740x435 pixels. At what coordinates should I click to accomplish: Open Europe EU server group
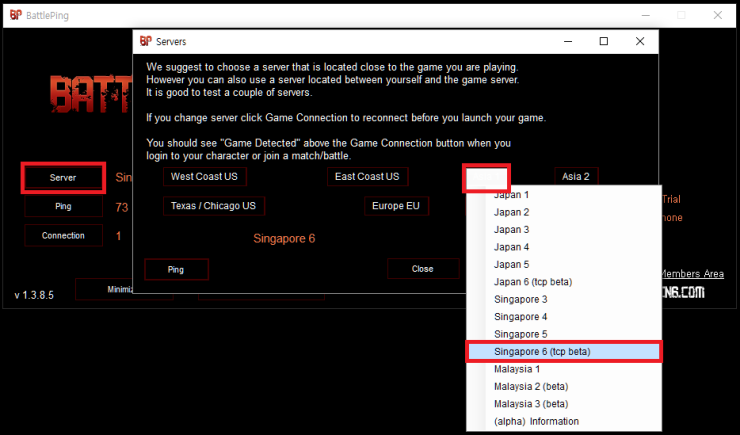coord(396,206)
